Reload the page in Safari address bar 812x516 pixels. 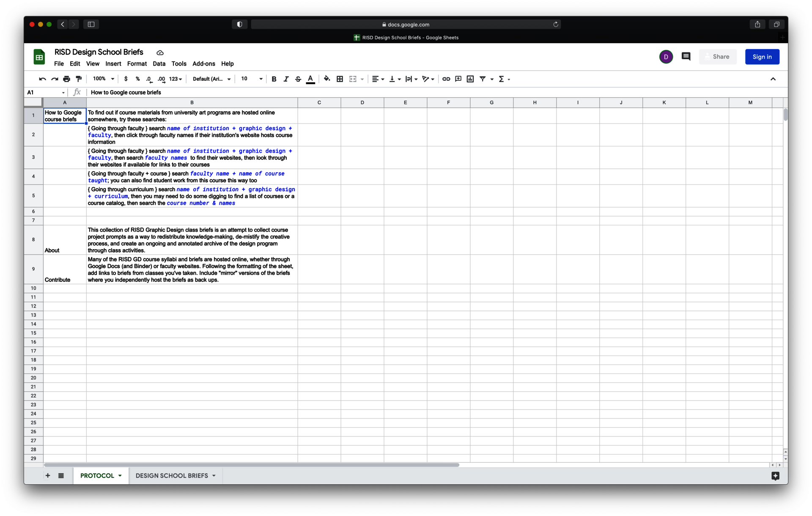pyautogui.click(x=556, y=25)
